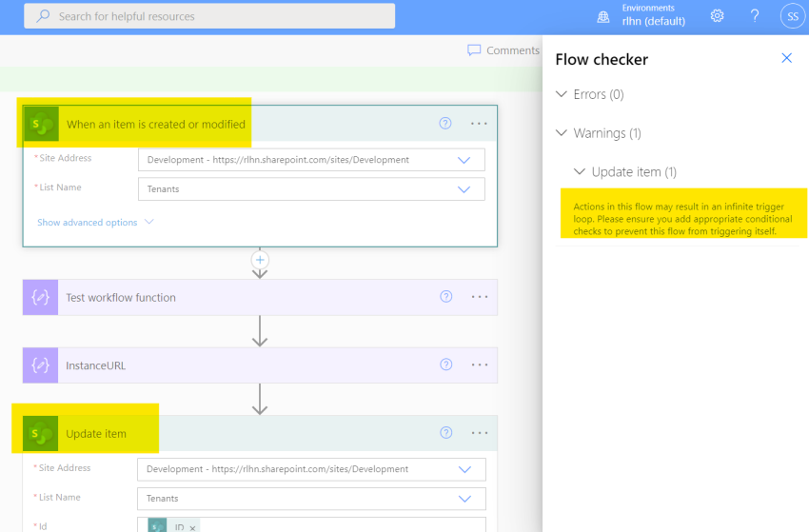Click the InstanceURL step title
Image resolution: width=809 pixels, height=532 pixels.
pyautogui.click(x=95, y=365)
